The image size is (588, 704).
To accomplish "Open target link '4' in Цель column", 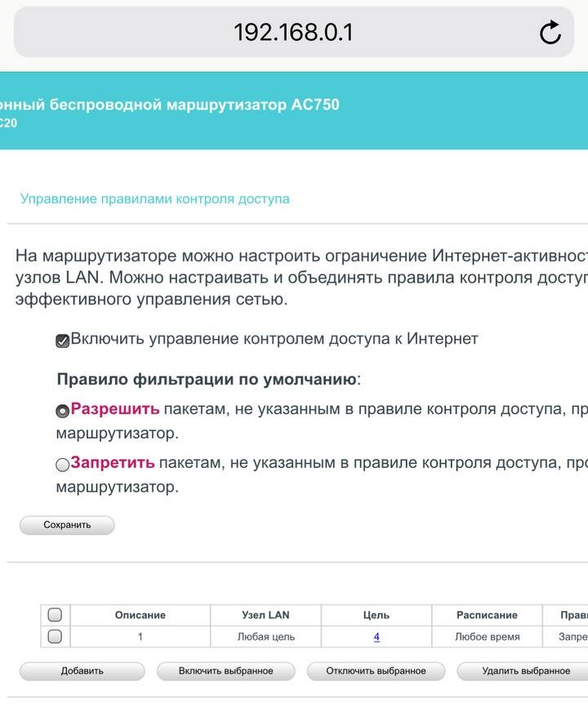I will 376,636.
